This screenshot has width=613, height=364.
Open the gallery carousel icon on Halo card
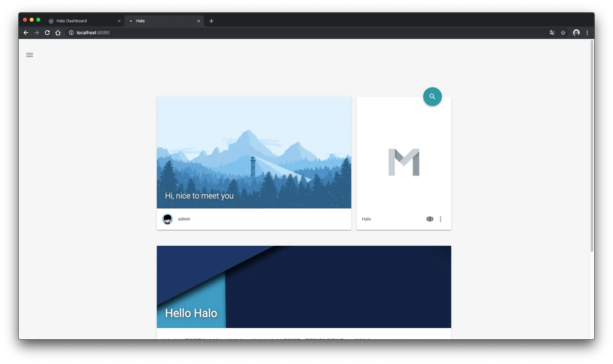tap(430, 219)
